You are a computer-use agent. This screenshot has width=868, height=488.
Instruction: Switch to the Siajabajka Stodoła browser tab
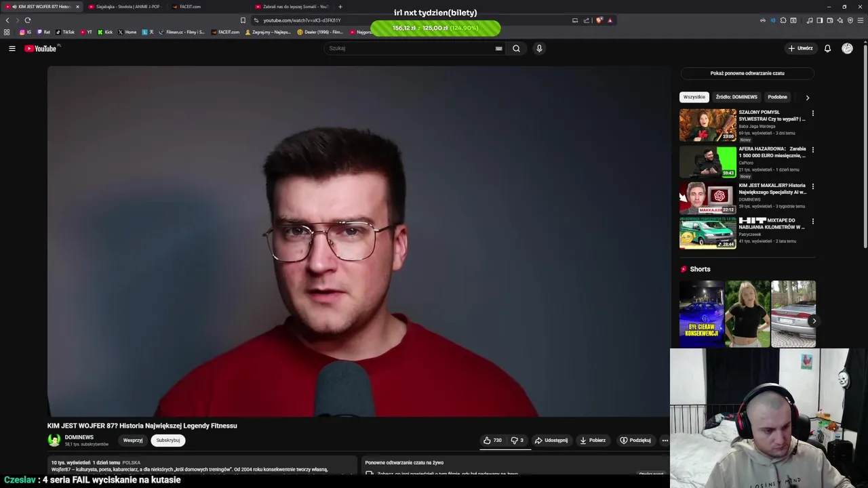tap(126, 7)
